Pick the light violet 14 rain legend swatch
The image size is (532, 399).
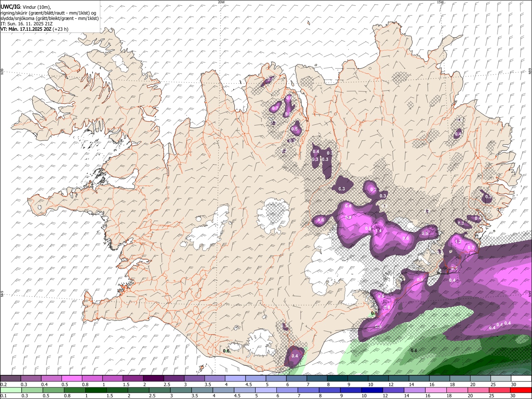pos(415,390)
